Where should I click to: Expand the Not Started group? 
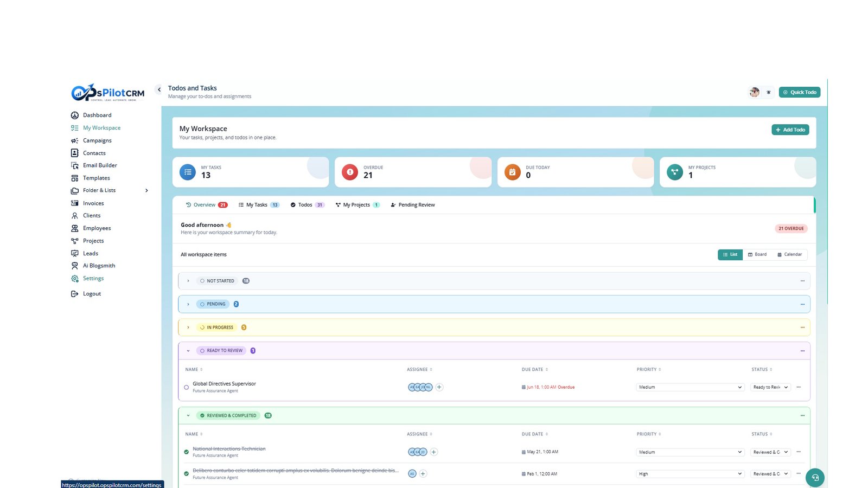click(x=188, y=281)
